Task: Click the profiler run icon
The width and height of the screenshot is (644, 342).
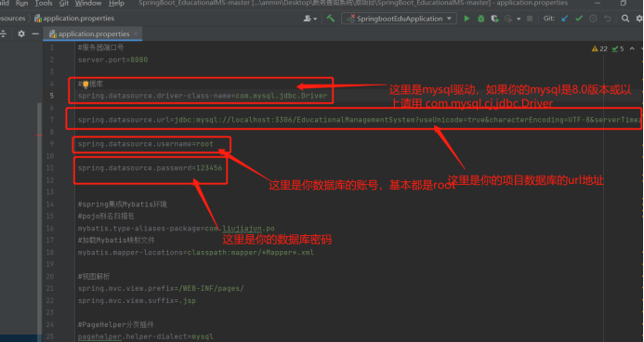Action: (x=508, y=19)
